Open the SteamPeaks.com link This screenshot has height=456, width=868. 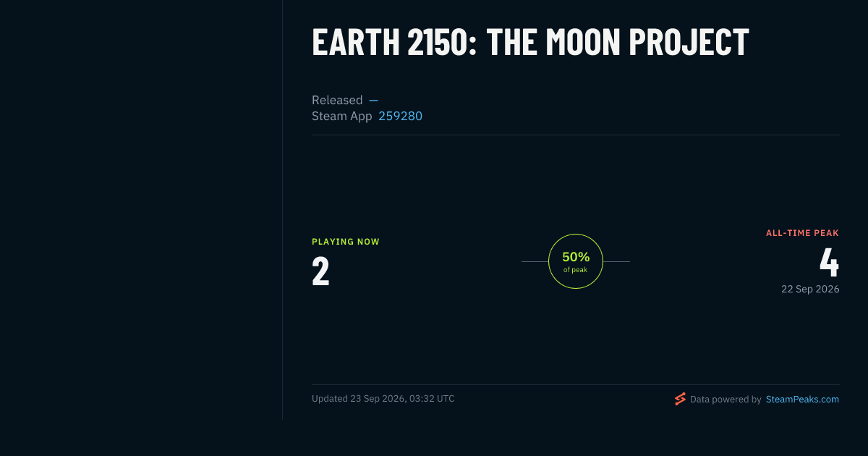click(x=802, y=399)
